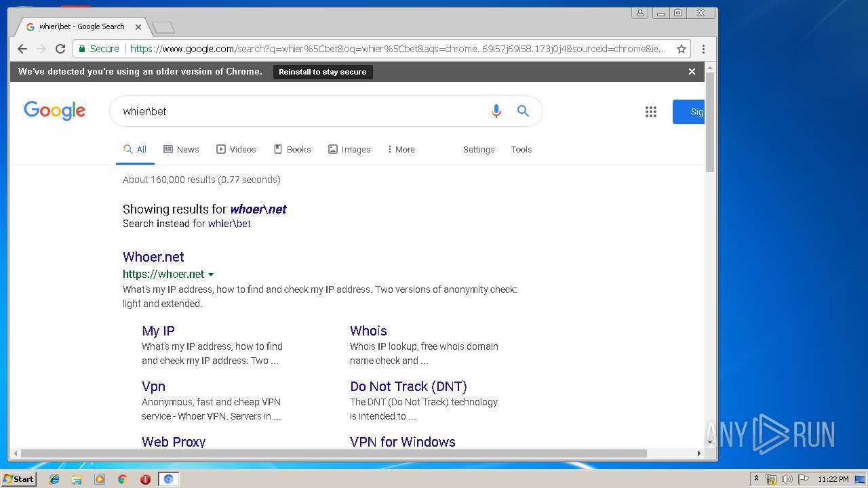Screen dimensions: 868x488
Task: Open Windows Explorer from taskbar
Action: (x=77, y=479)
